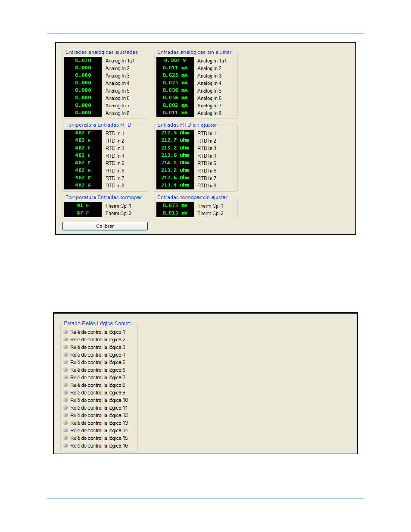Click unadjusted Analog In 1a1 value 0.002 V
This screenshot has height=532, width=411.
[x=175, y=61]
